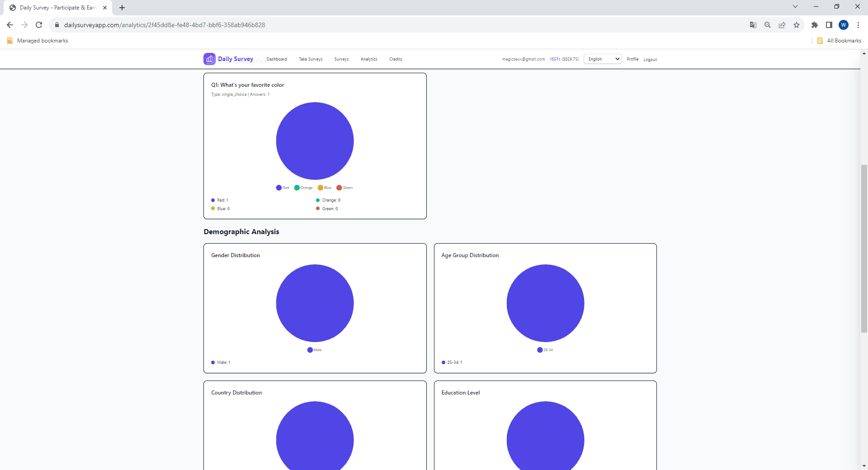Open the Take Surveys page
The height and width of the screenshot is (470, 868).
310,59
